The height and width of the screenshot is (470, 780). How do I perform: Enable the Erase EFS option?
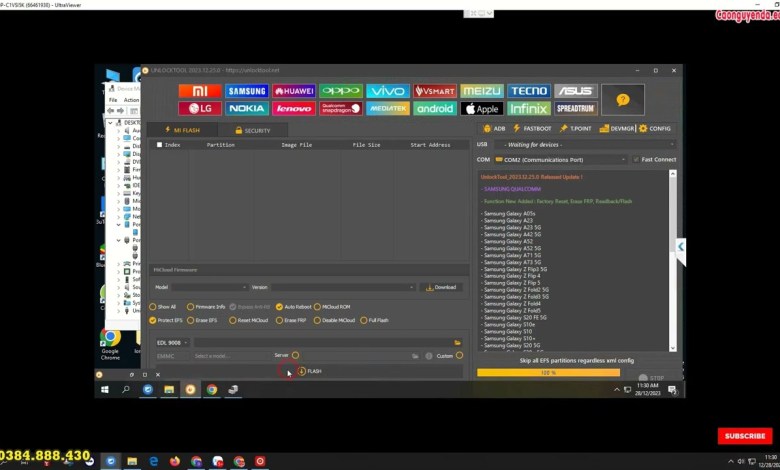[x=202, y=320]
